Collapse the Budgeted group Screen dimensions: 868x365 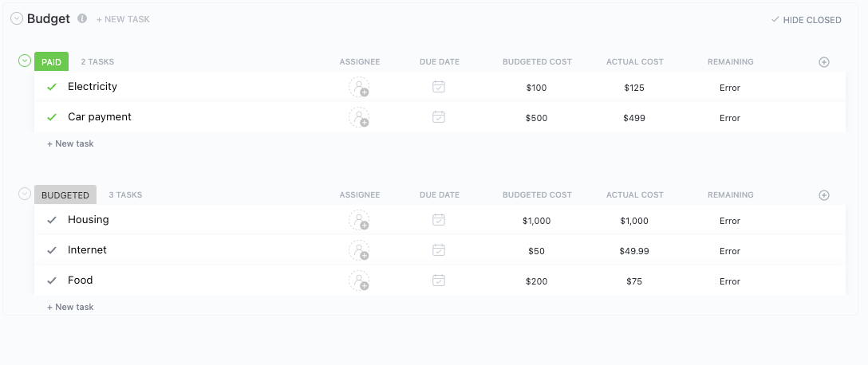click(25, 194)
